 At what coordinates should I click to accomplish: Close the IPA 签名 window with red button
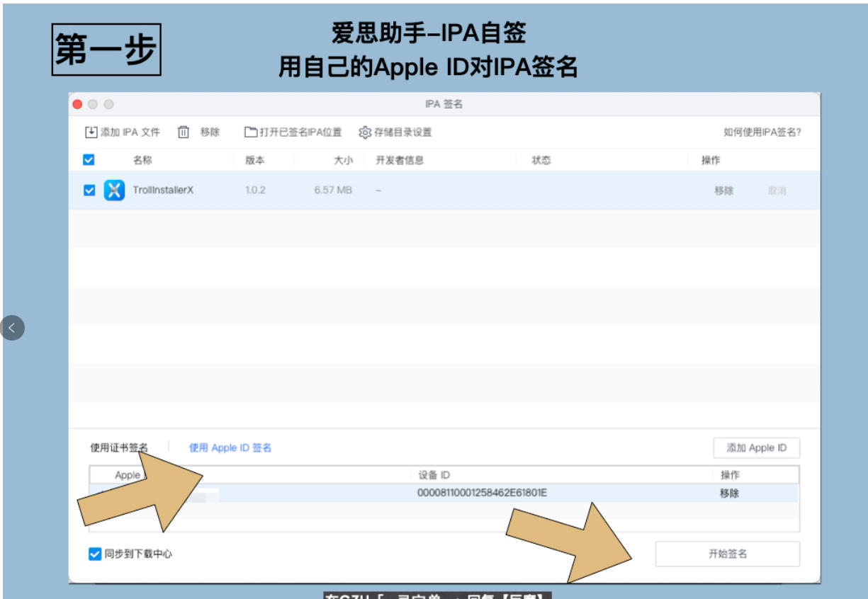[x=78, y=104]
